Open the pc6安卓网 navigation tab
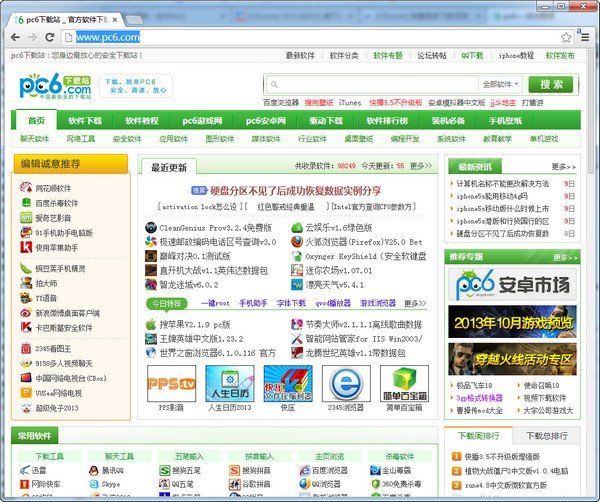Image resolution: width=600 pixels, height=502 pixels. (x=266, y=121)
